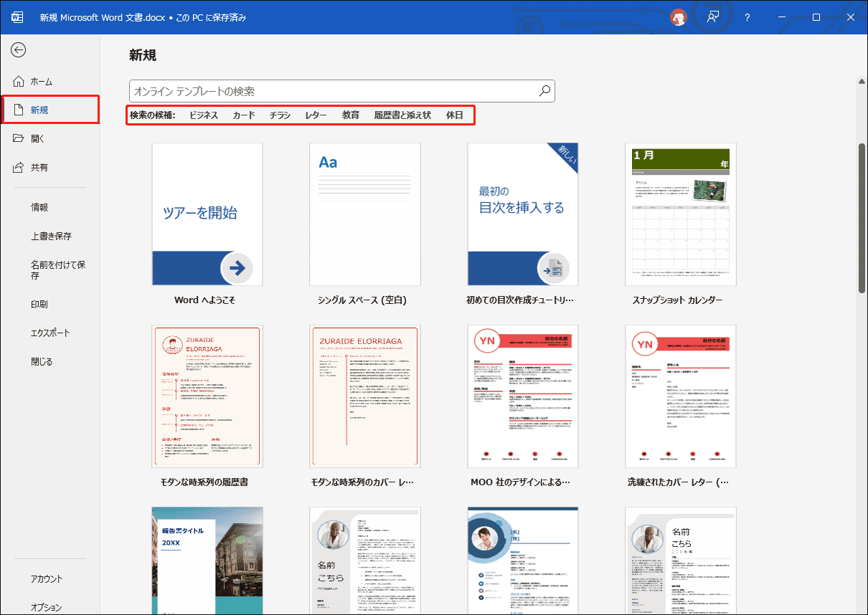Click the モダンな時系列の履歴書 caption text

point(205,482)
